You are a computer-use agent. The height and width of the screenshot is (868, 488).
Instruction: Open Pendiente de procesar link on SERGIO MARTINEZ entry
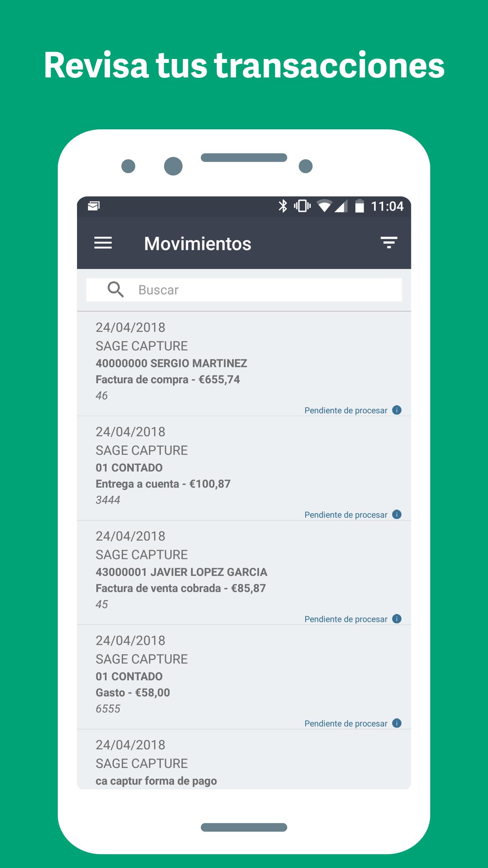(x=346, y=410)
